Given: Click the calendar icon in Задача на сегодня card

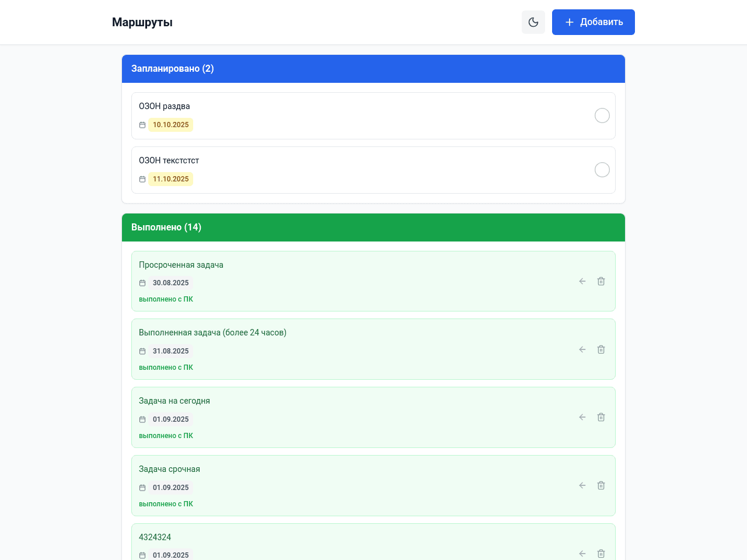Looking at the screenshot, I should (x=142, y=419).
